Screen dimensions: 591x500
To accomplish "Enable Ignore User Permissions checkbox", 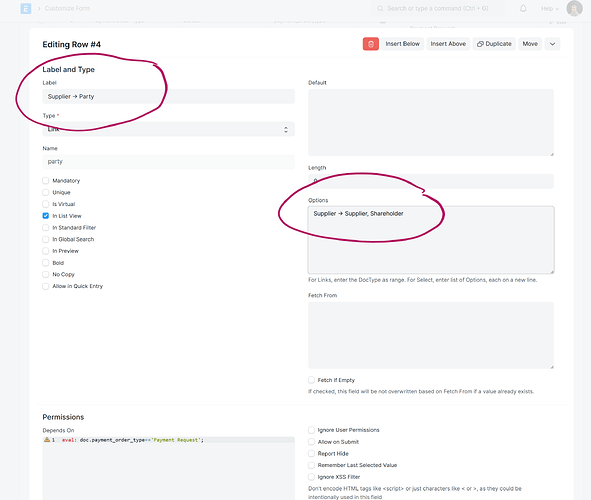I will click(311, 430).
